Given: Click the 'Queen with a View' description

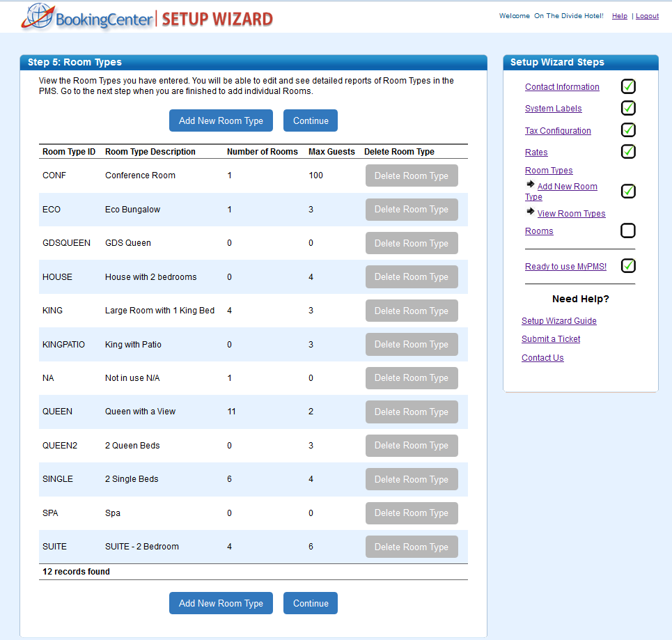Looking at the screenshot, I should coord(140,412).
